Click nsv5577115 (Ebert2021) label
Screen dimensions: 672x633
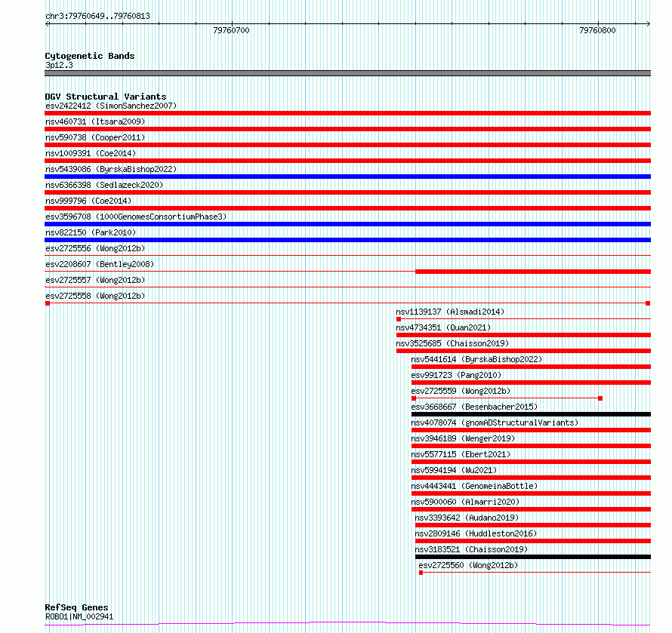(x=461, y=454)
